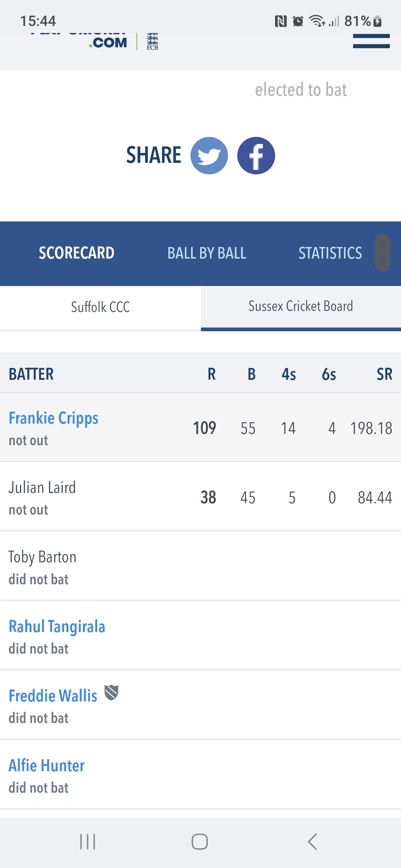
Task: Tap the Android back navigation button
Action: click(313, 841)
